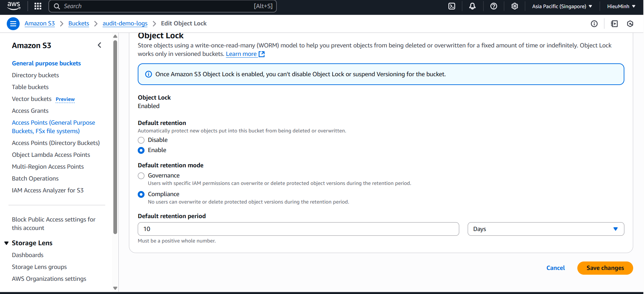Open the side tools panel icon
The height and width of the screenshot is (294, 644).
(x=614, y=24)
